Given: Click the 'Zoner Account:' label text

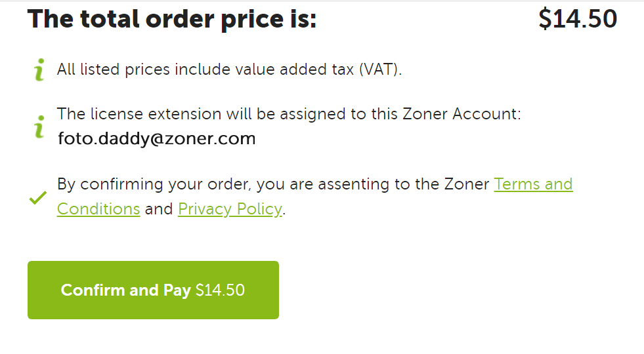Looking at the screenshot, I should tap(462, 114).
